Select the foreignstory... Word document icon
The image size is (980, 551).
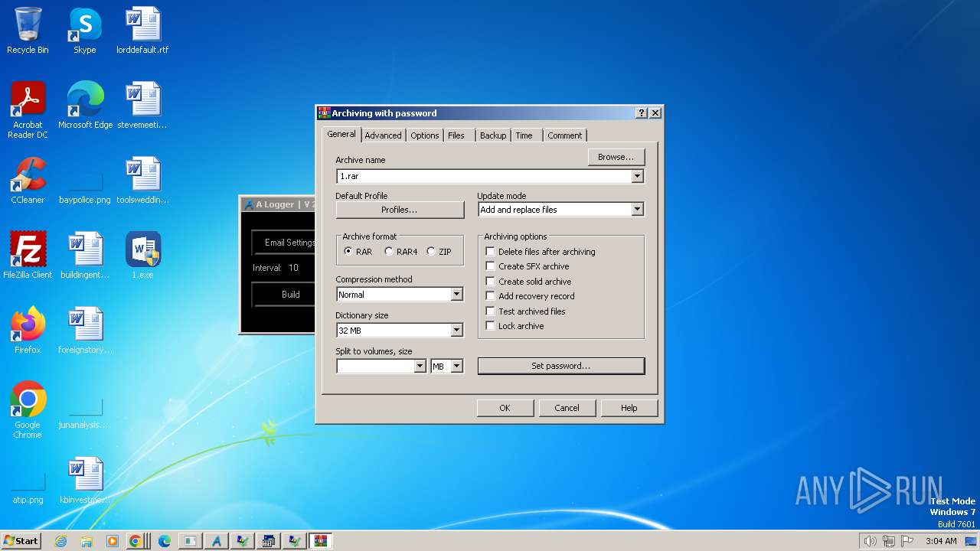tap(85, 331)
